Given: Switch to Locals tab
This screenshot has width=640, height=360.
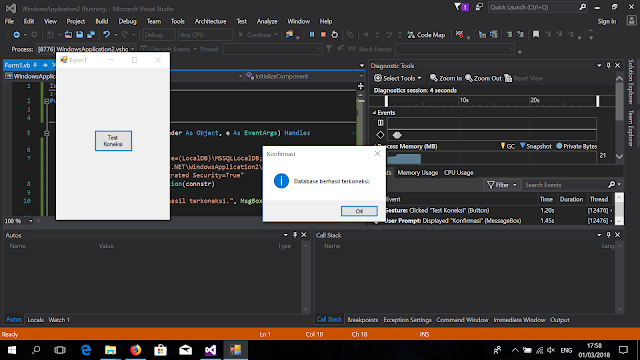Looking at the screenshot, I should (x=36, y=320).
